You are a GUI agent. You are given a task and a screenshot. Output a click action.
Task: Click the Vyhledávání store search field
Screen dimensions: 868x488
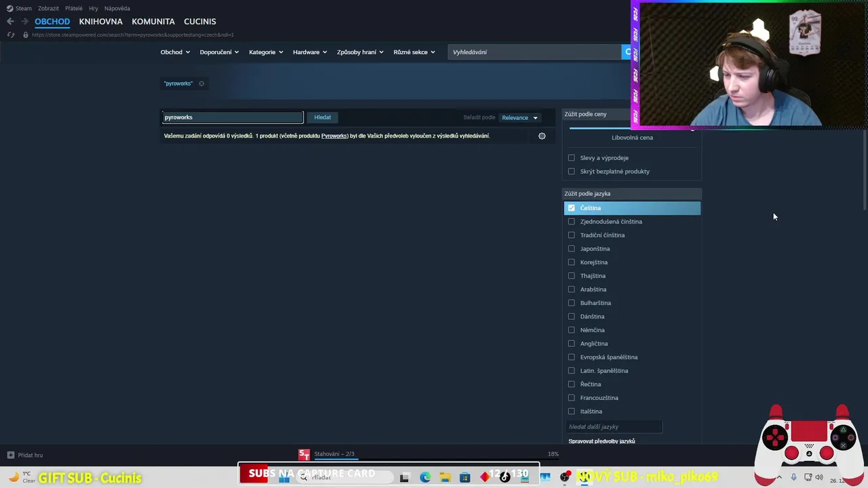[x=534, y=52]
